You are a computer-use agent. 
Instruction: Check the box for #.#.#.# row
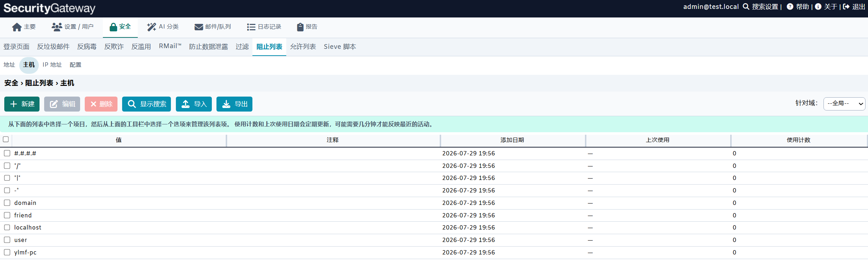[x=7, y=153]
